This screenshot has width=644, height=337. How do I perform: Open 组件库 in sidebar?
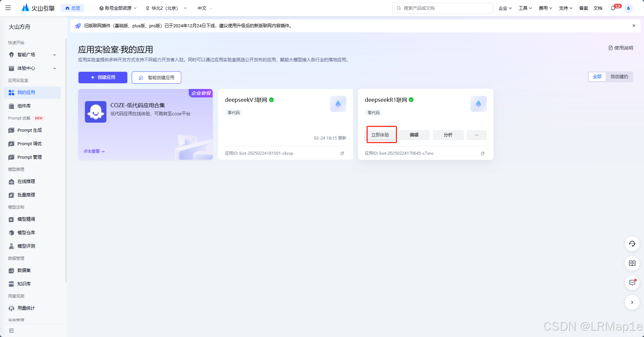click(x=32, y=106)
